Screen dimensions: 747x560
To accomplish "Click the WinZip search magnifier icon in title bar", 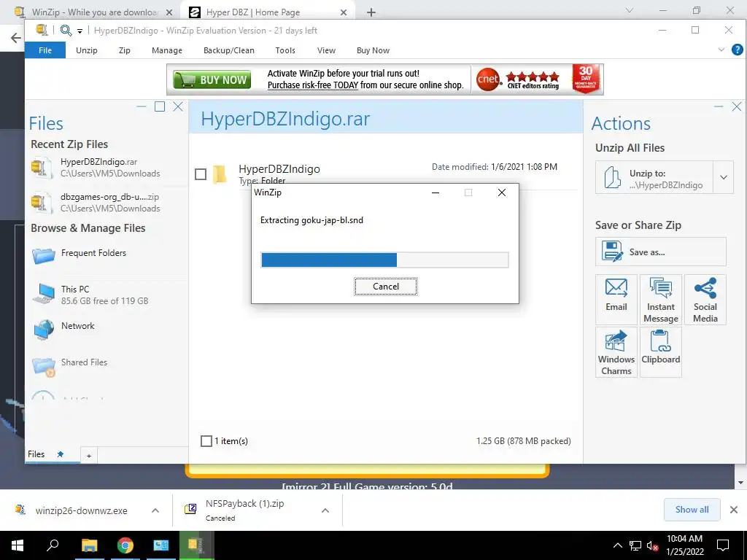I will point(66,31).
